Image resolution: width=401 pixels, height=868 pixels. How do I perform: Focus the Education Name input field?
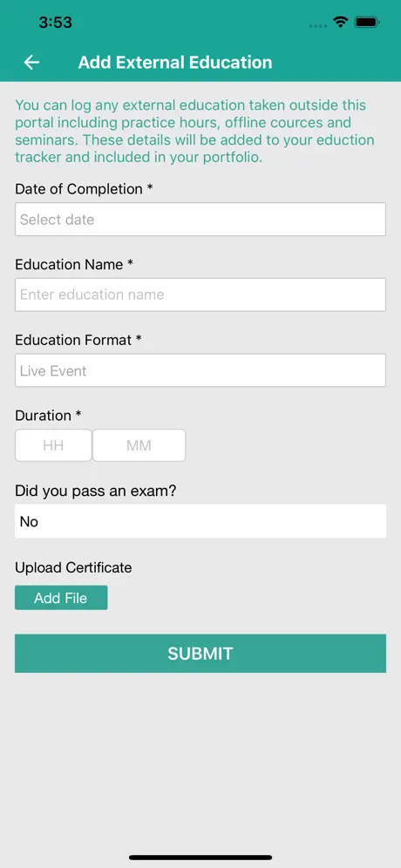click(200, 295)
